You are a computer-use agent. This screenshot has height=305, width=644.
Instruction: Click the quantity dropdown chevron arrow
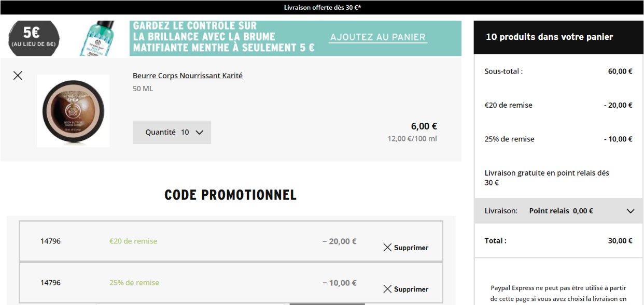point(199,133)
